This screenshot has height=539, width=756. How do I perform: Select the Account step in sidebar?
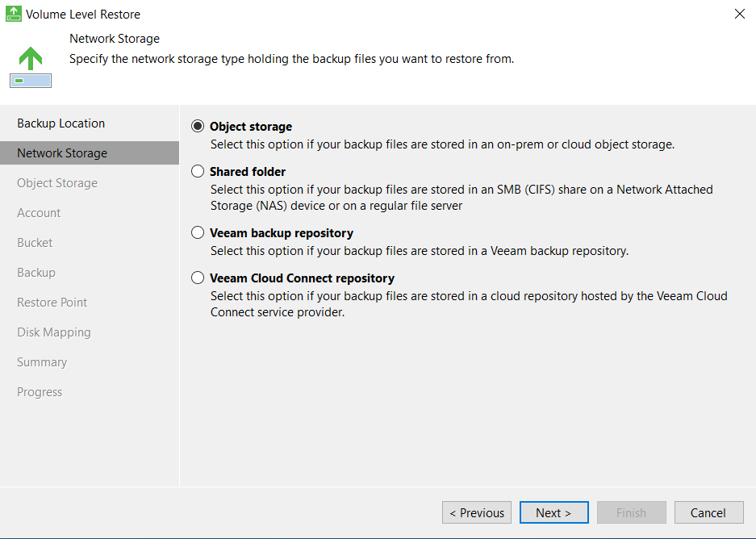39,213
